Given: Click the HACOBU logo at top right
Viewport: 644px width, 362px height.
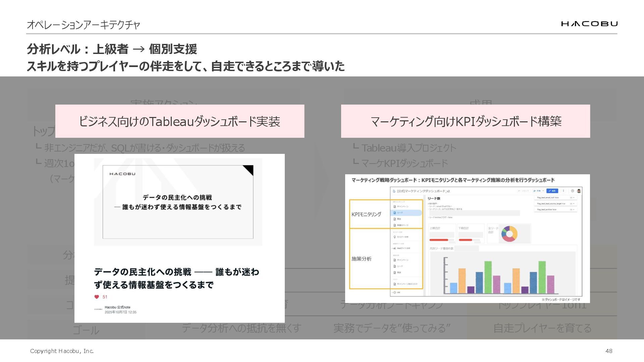Looking at the screenshot, I should click(589, 24).
